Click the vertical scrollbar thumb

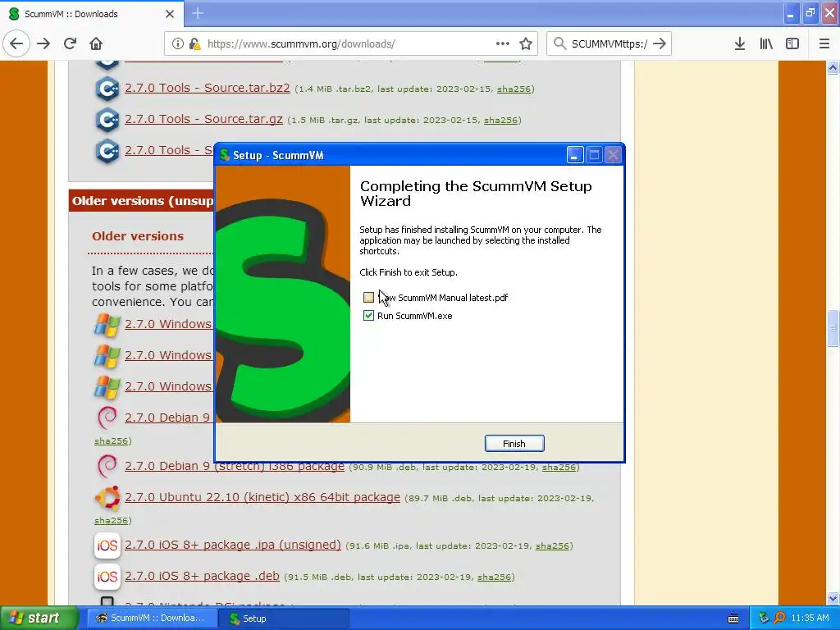click(x=833, y=328)
